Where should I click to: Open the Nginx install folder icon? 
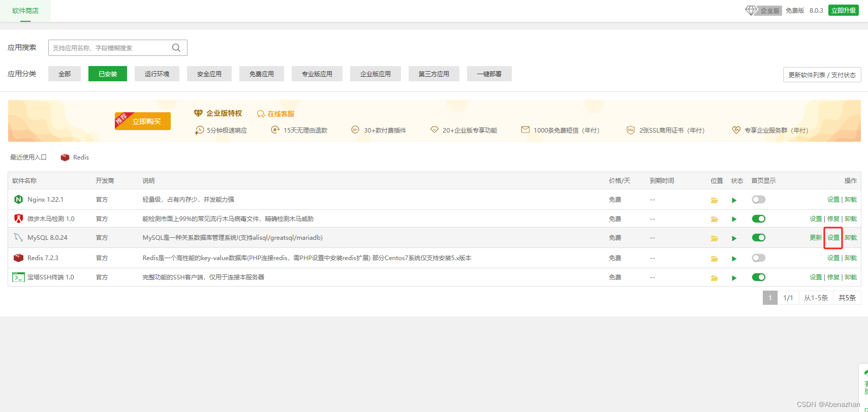click(715, 200)
